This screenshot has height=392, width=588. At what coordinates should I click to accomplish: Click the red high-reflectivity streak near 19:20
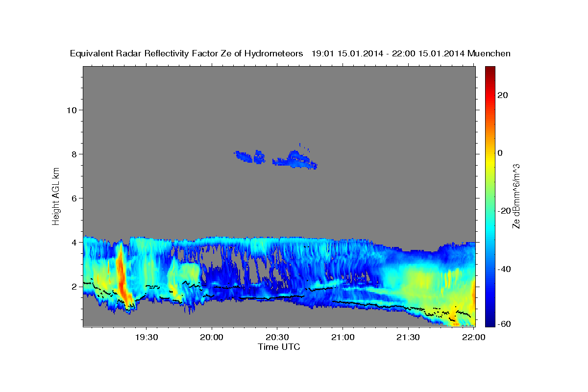pyautogui.click(x=121, y=274)
